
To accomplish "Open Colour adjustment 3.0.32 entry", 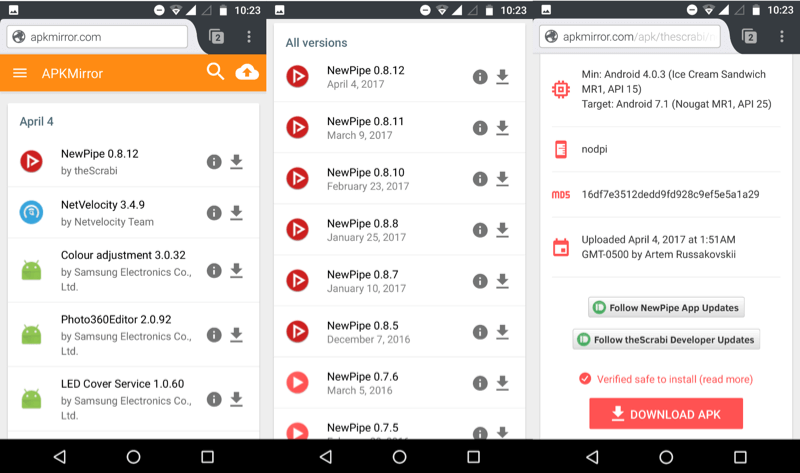I will tap(133, 270).
